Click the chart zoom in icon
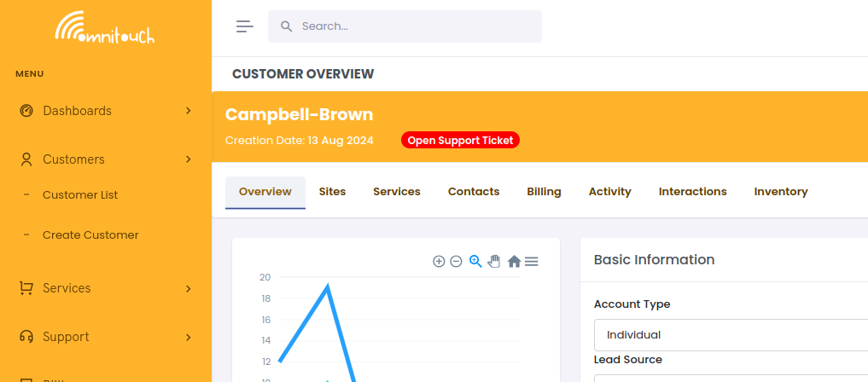The height and width of the screenshot is (382, 868). (439, 262)
